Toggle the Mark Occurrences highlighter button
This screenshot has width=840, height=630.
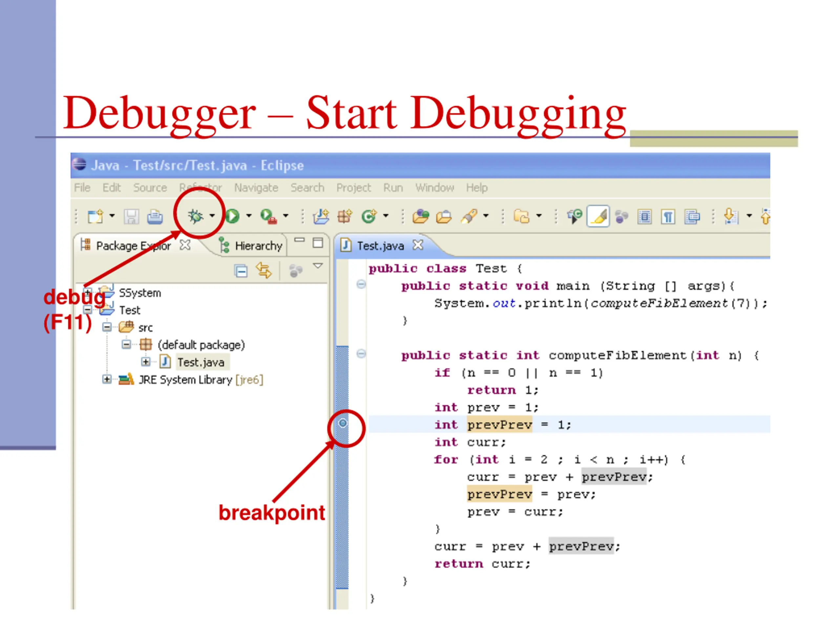598,217
